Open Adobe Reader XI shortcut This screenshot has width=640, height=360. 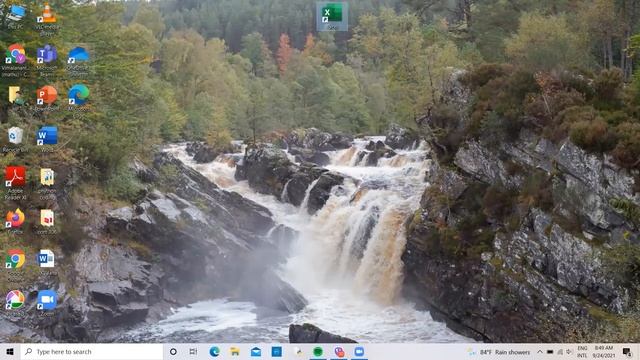[16, 182]
